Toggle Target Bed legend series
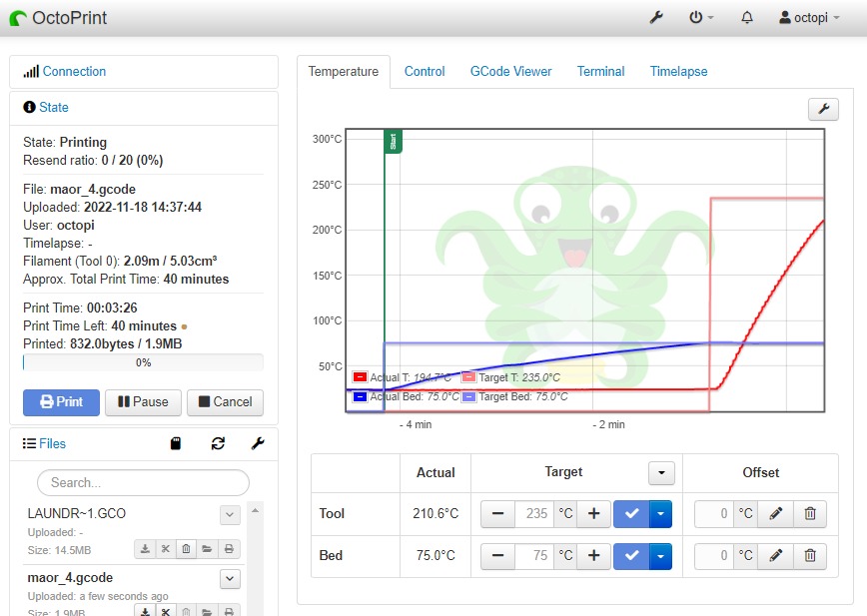Image resolution: width=867 pixels, height=616 pixels. coord(468,396)
